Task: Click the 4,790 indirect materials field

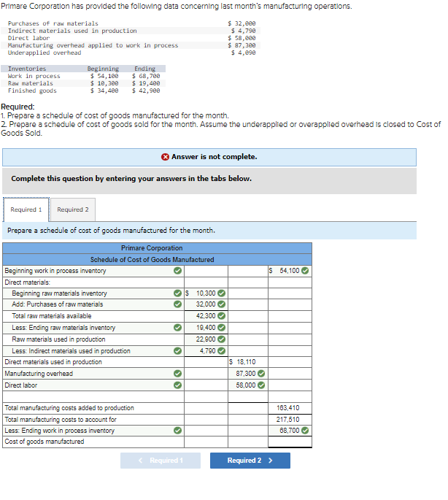Action: 206,351
